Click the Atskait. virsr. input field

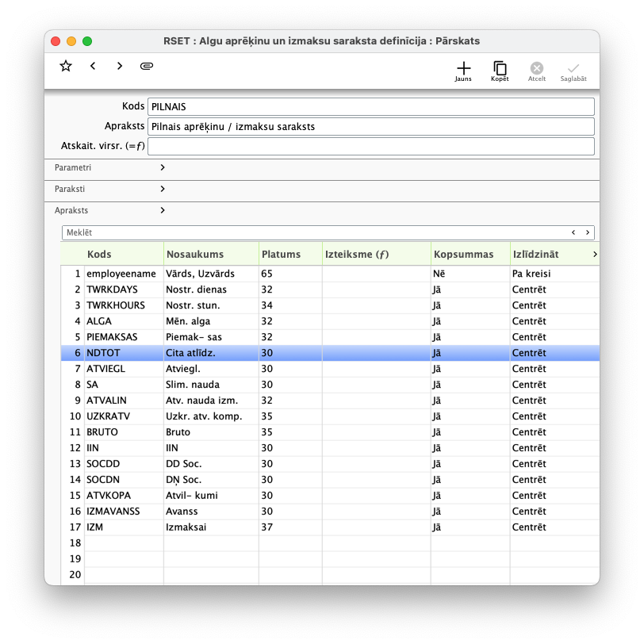click(x=370, y=147)
